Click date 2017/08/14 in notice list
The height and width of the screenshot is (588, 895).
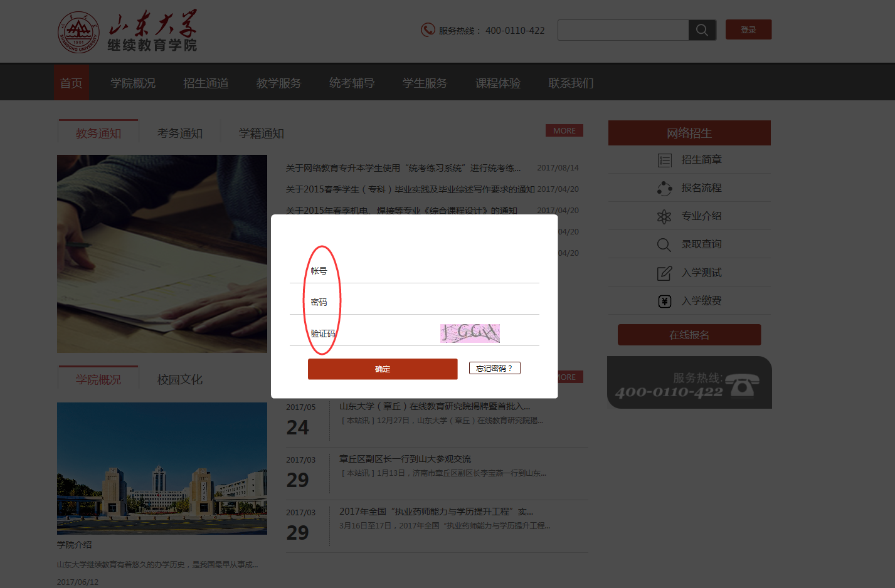click(x=558, y=168)
